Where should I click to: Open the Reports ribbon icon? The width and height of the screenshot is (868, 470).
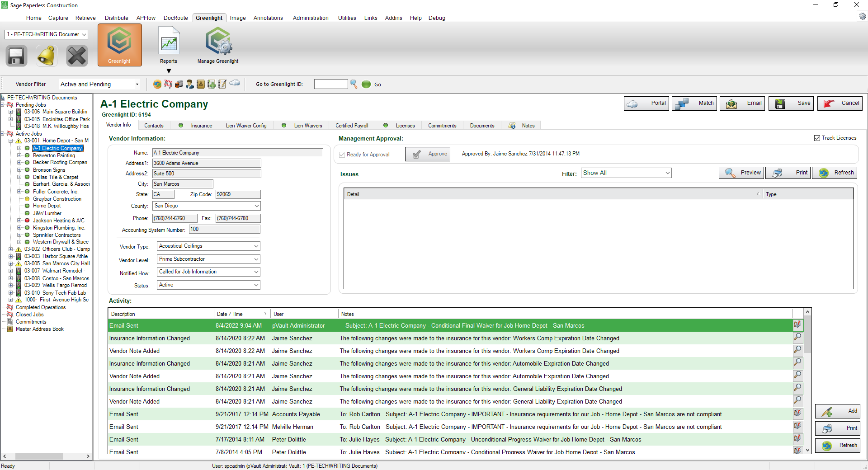click(x=169, y=45)
